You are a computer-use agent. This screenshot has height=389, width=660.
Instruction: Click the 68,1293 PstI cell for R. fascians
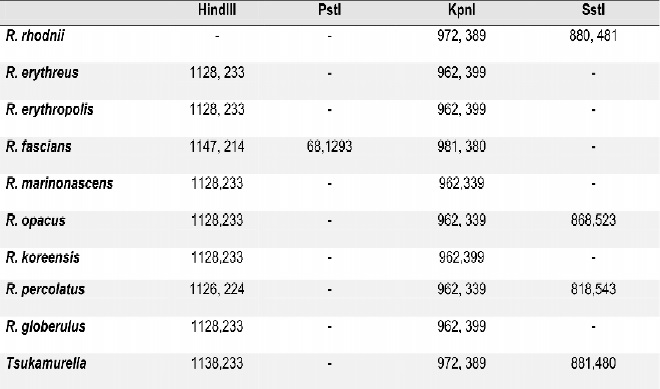point(329,147)
